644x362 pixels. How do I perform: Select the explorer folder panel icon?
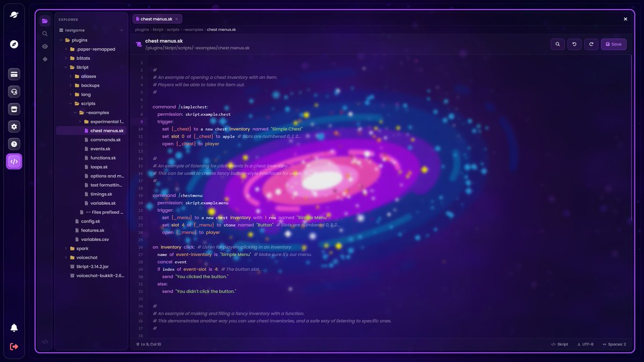point(45,21)
